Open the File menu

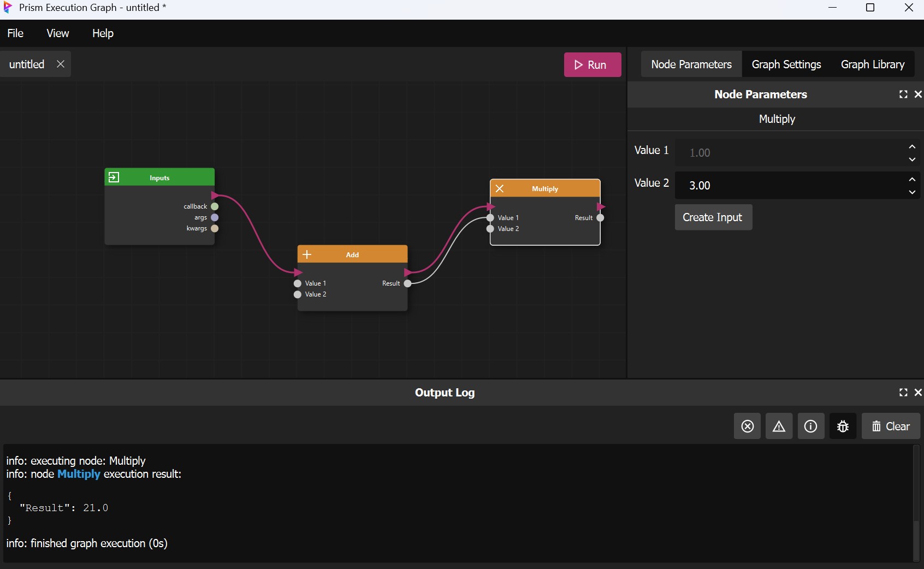tap(15, 33)
